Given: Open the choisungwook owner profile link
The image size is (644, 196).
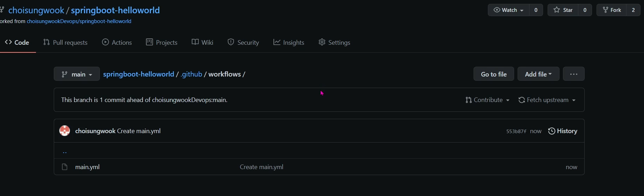Looking at the screenshot, I should [36, 10].
